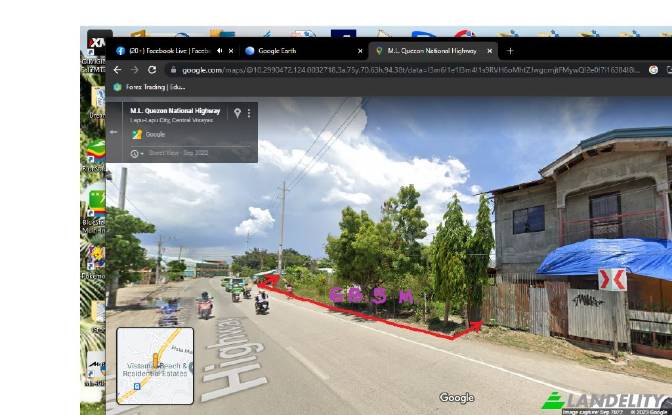
Task: Open a new browser tab
Action: 510,50
